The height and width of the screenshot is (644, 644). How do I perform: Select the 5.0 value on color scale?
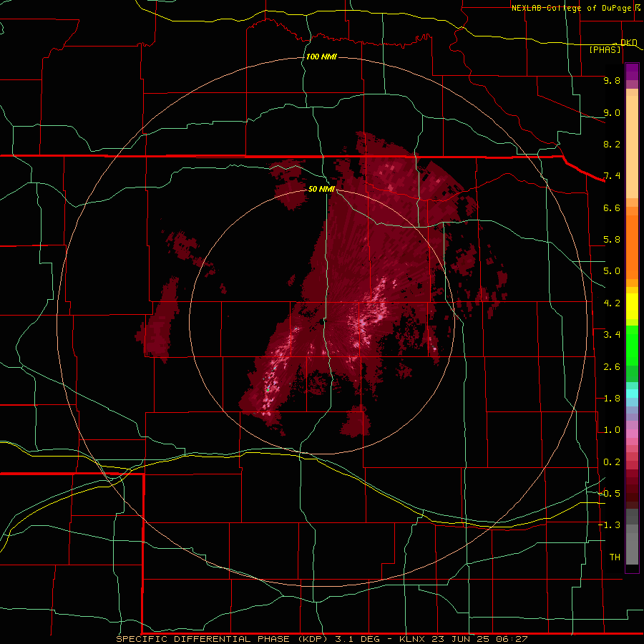point(612,271)
